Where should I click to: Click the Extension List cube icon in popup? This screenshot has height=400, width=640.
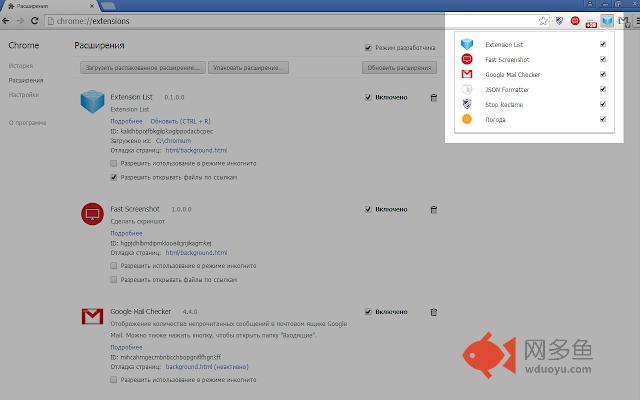[x=467, y=44]
